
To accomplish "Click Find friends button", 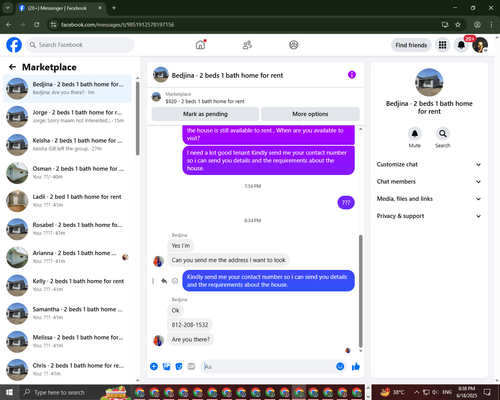I will coord(411,45).
